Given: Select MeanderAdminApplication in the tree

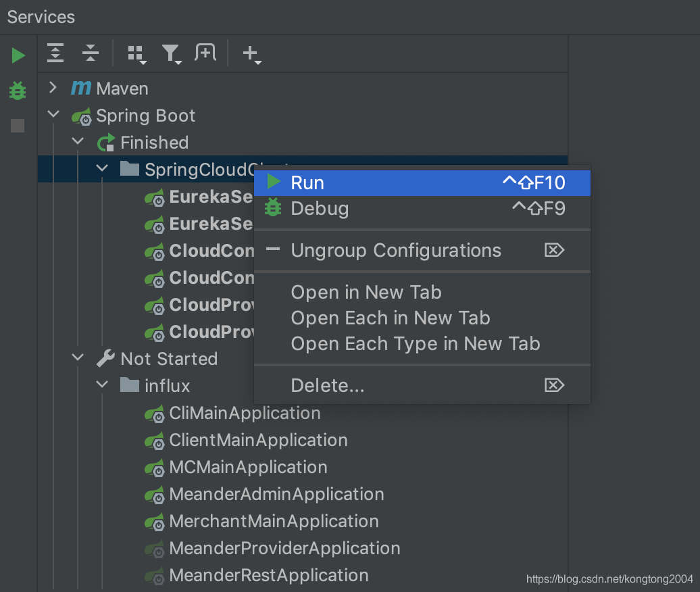Looking at the screenshot, I should tap(276, 494).
